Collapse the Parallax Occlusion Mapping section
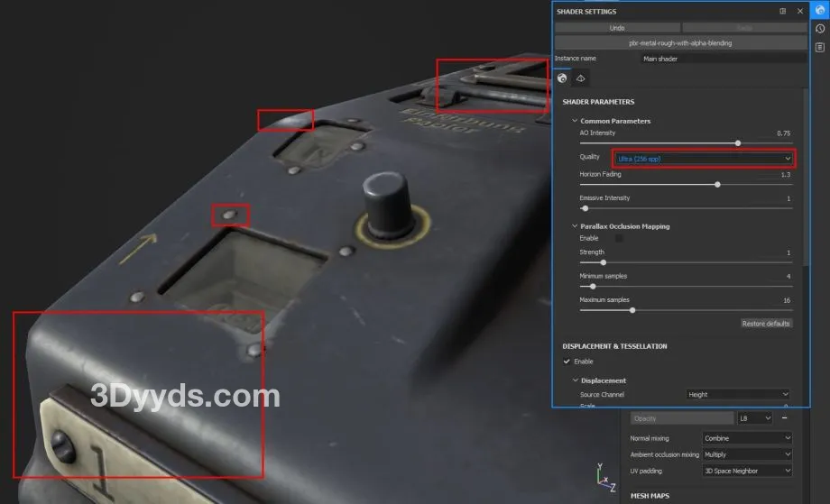This screenshot has height=504, width=830. pos(575,226)
